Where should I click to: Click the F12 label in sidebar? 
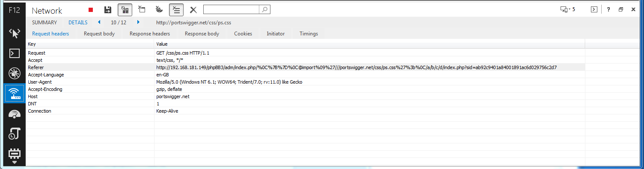coord(14,10)
